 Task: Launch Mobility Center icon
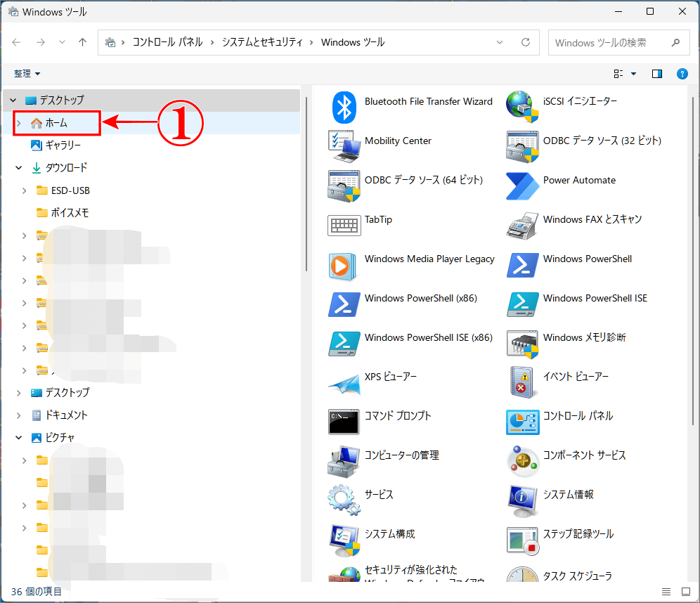344,146
